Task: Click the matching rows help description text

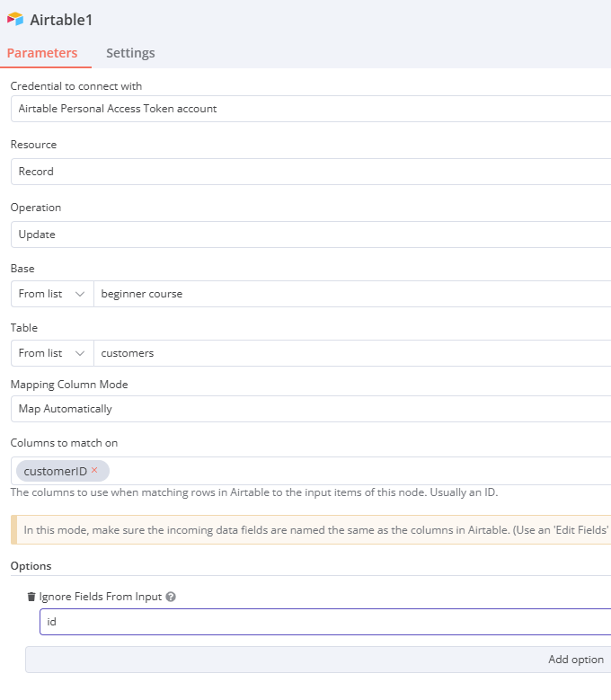Action: point(254,492)
